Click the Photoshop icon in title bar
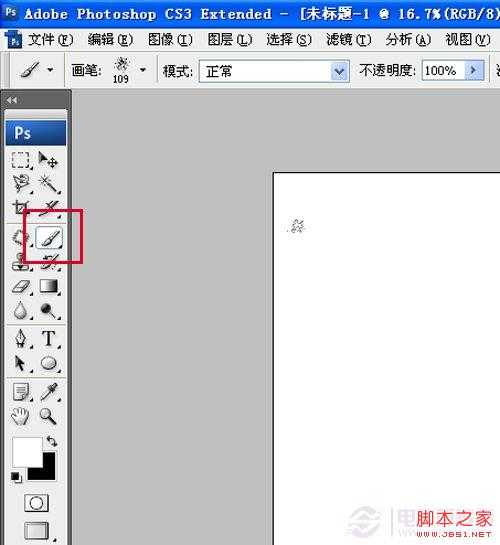 click(x=11, y=13)
